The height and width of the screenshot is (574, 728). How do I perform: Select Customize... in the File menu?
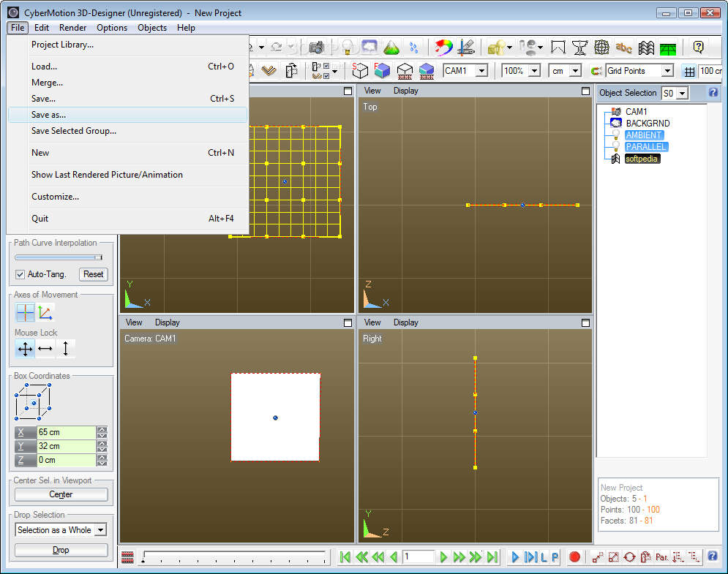tap(128, 197)
